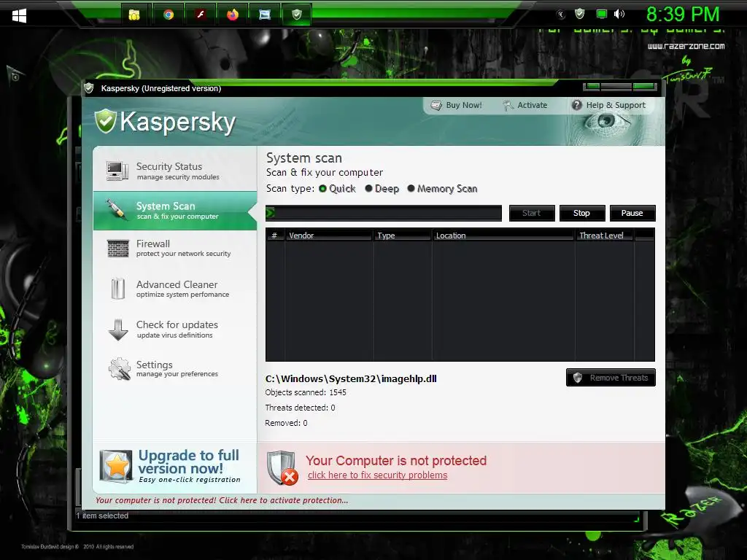Click the Activate keys icon

(x=508, y=105)
